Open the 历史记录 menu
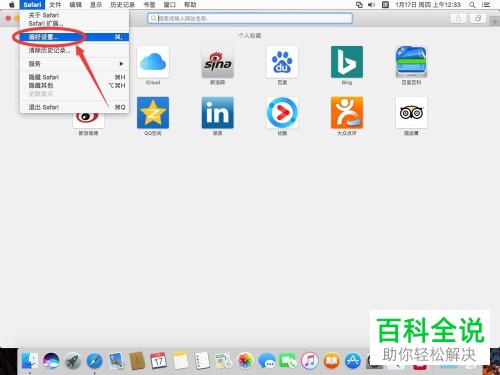Viewport: 500px width, 375px height. pyautogui.click(x=122, y=5)
